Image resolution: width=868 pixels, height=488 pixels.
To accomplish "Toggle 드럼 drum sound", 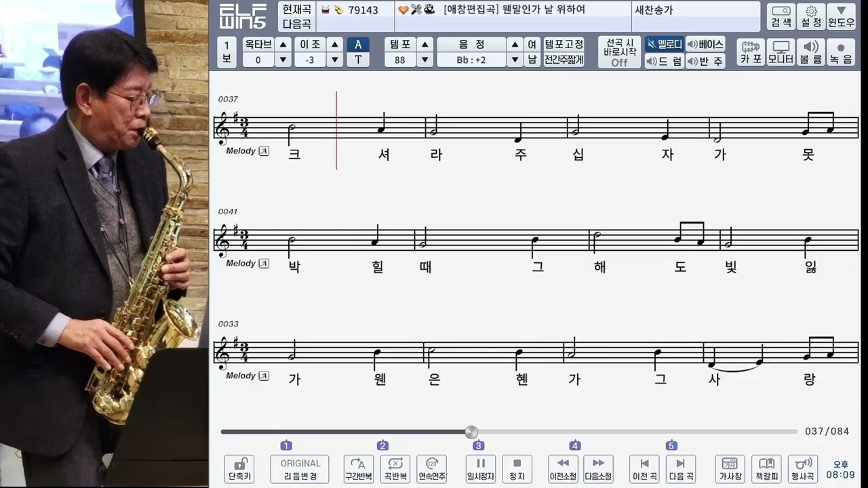I will (664, 61).
